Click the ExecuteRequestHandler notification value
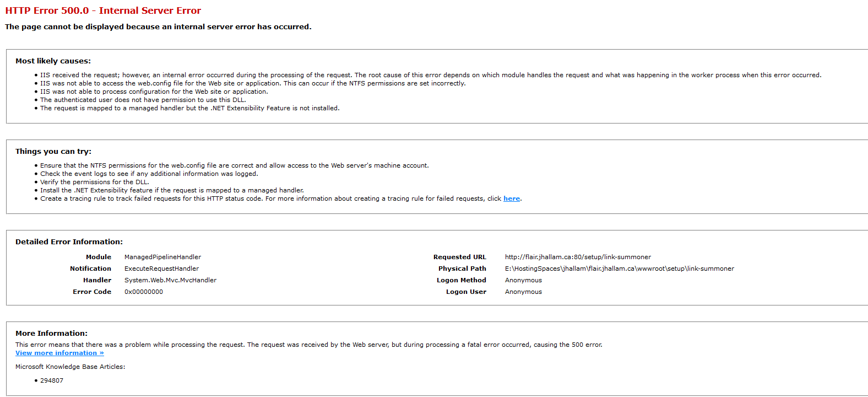 tap(161, 269)
